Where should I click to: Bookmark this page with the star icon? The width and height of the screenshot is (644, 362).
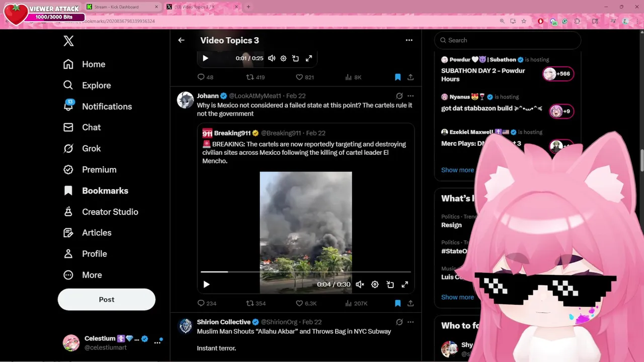click(x=524, y=21)
